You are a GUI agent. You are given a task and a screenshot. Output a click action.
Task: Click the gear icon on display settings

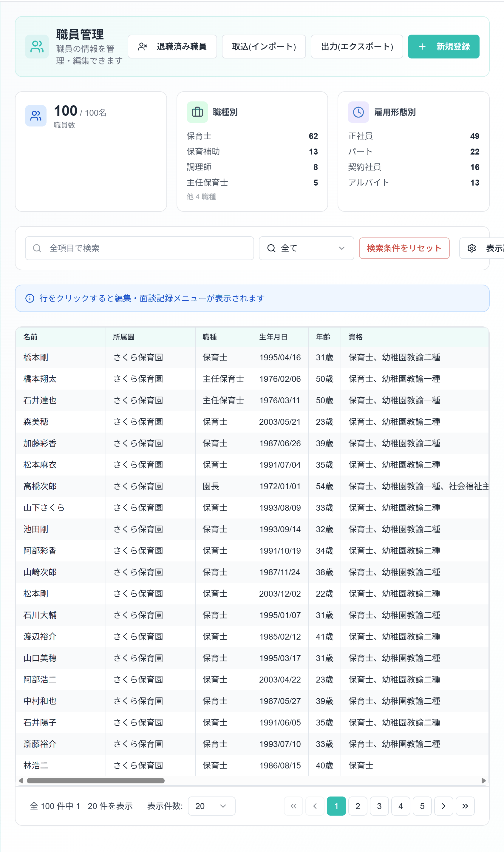coord(472,248)
